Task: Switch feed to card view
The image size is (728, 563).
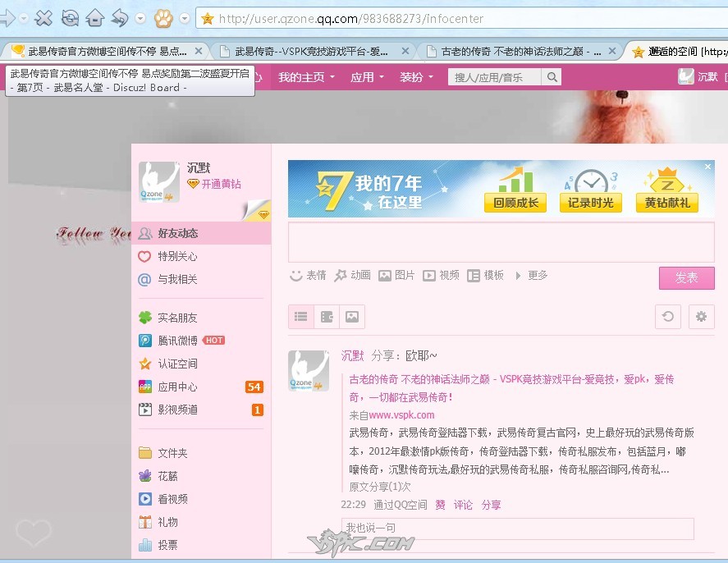Action: [327, 317]
